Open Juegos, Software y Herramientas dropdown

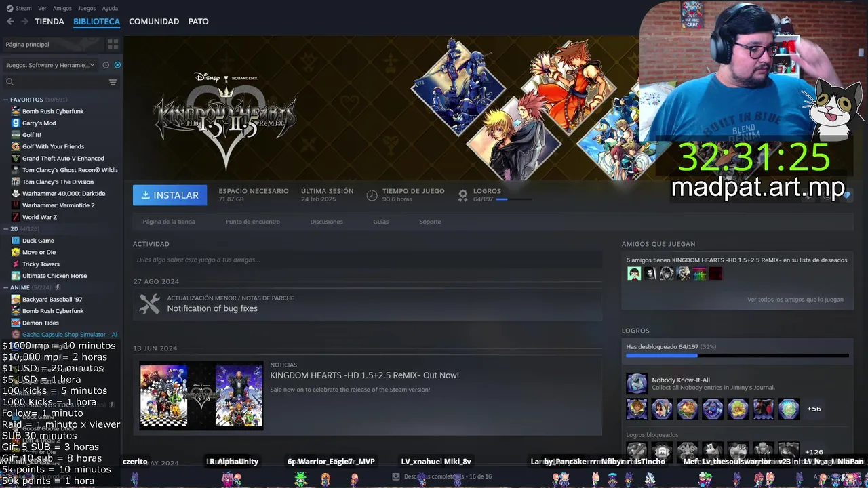[51, 65]
